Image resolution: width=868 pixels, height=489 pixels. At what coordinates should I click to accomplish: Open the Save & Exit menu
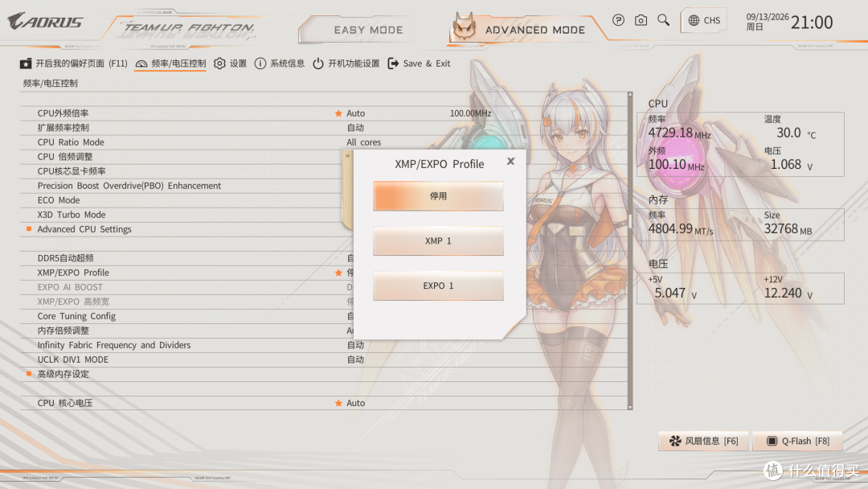(x=419, y=64)
